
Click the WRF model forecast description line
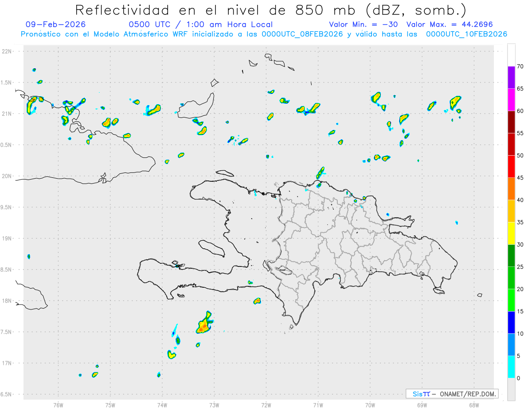click(264, 34)
